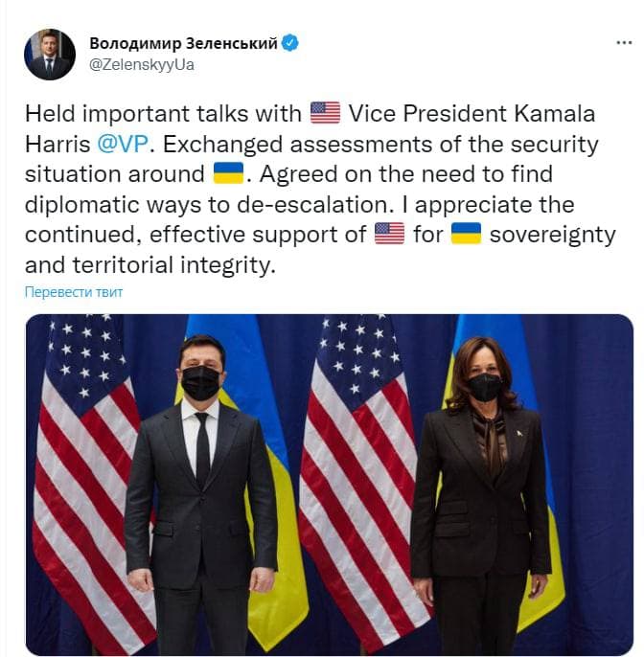Open the tweet's three-dot more options menu

(x=624, y=43)
